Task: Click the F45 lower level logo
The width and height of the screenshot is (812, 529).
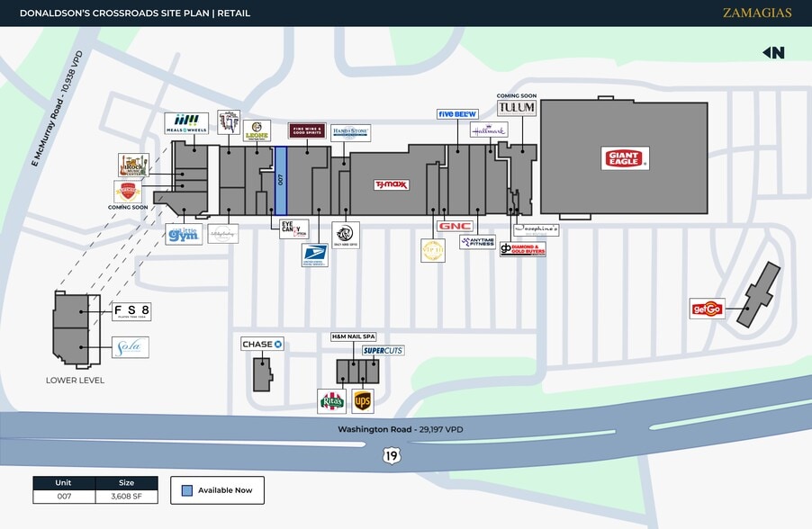Action: (131, 311)
